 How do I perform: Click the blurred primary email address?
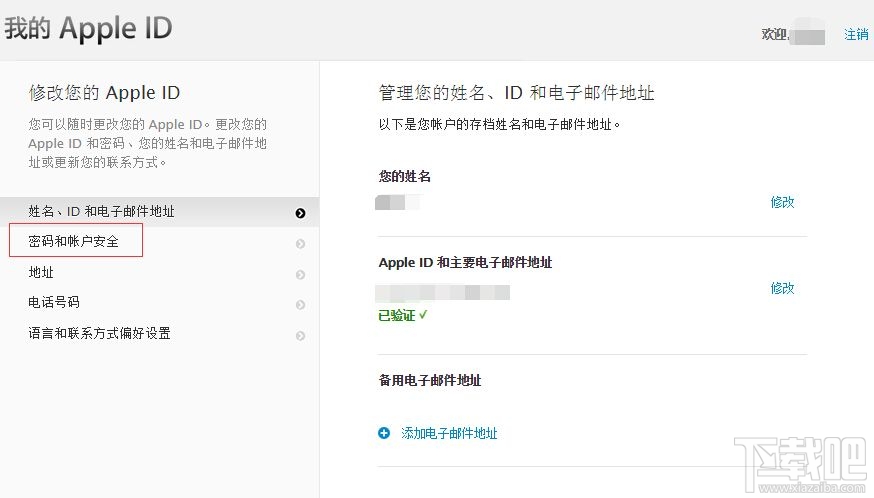[x=443, y=293]
